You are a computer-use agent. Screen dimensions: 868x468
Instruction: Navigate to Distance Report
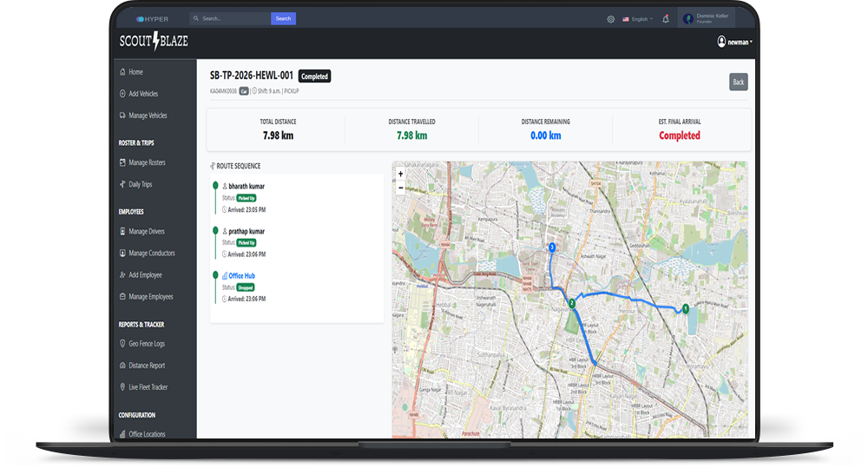click(146, 366)
